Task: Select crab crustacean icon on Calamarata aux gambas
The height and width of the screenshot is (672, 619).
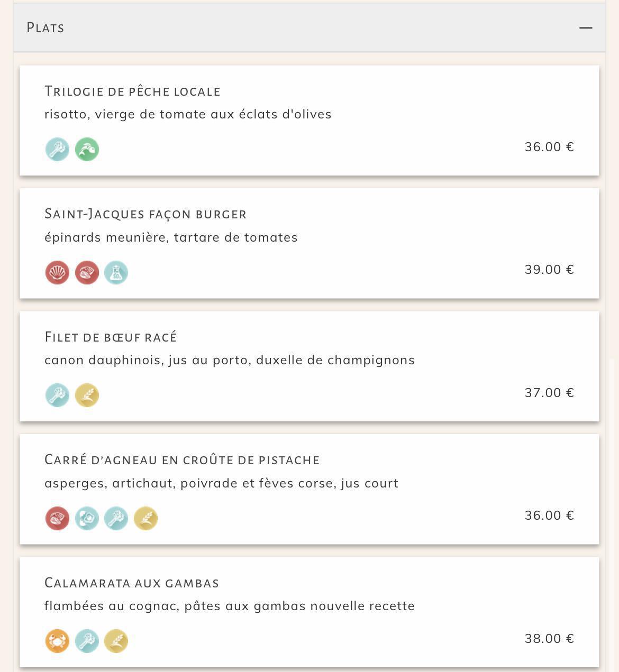Action: coord(57,641)
